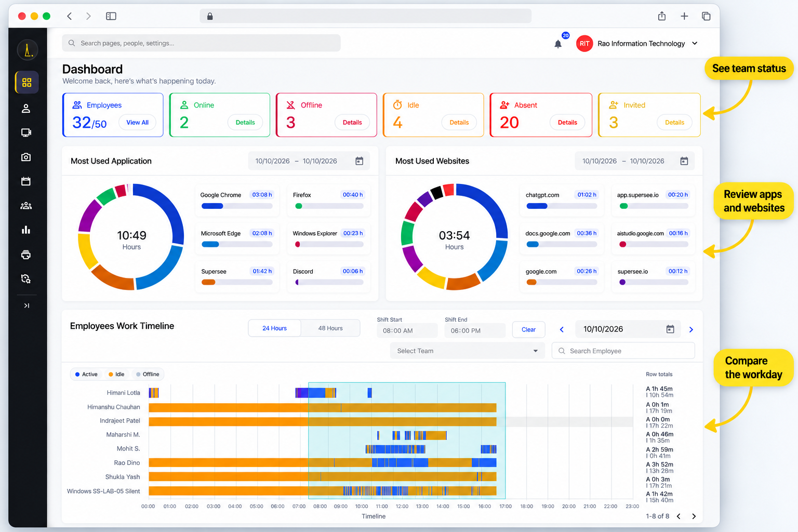Go to previous page of timeline rows
This screenshot has width=798, height=532.
(679, 516)
